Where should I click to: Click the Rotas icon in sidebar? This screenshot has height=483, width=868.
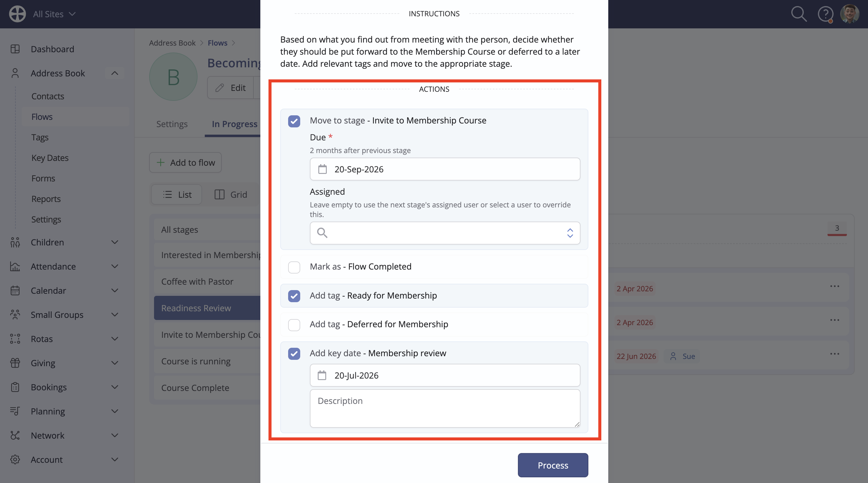click(15, 339)
